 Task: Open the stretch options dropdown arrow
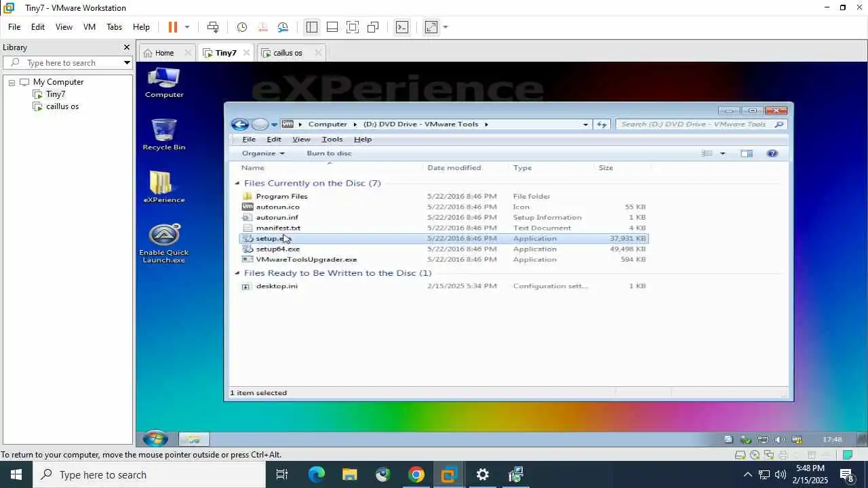coord(446,27)
